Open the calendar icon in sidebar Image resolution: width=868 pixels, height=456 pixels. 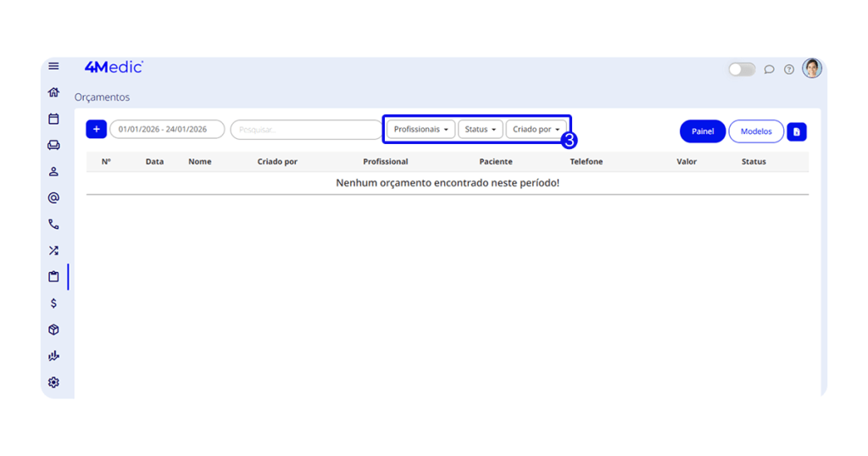[53, 119]
